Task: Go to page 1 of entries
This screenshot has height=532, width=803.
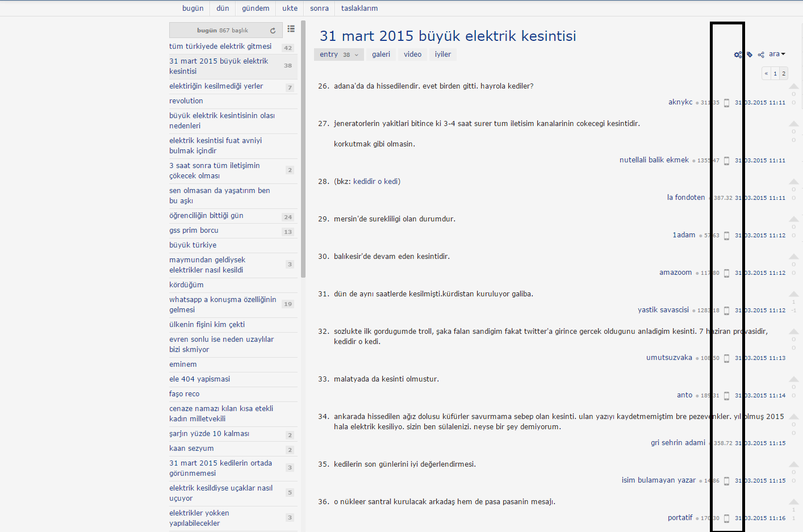Action: click(x=775, y=73)
